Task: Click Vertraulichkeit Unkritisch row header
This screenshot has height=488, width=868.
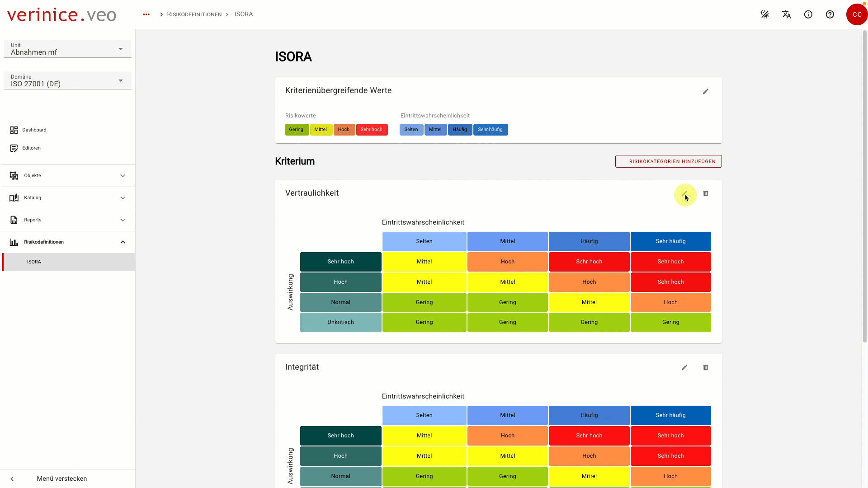Action: click(x=341, y=323)
